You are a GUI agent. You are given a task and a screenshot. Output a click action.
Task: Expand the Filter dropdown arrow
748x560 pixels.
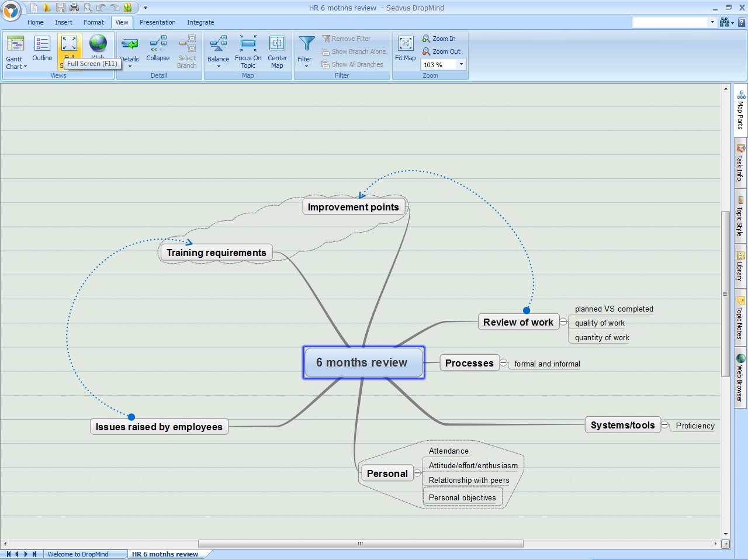click(x=306, y=67)
